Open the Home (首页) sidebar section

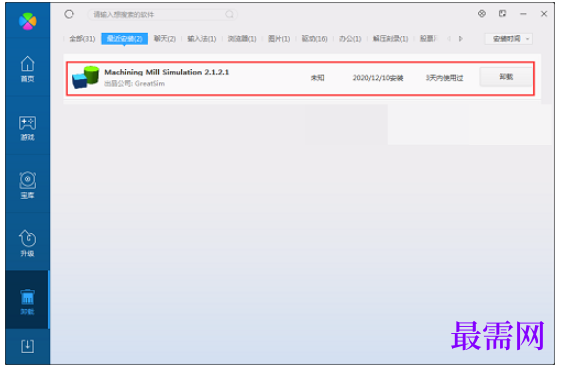(28, 69)
